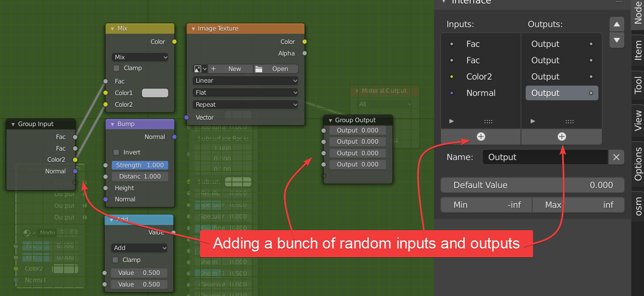Clear the Name field using the X icon
The width and height of the screenshot is (644, 296).
pos(616,157)
